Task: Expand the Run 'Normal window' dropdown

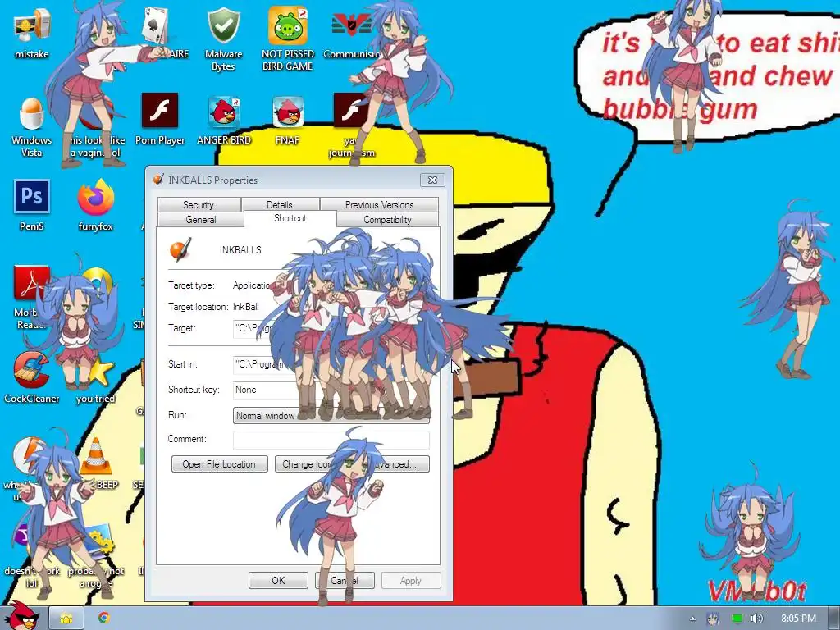Action: pos(331,415)
